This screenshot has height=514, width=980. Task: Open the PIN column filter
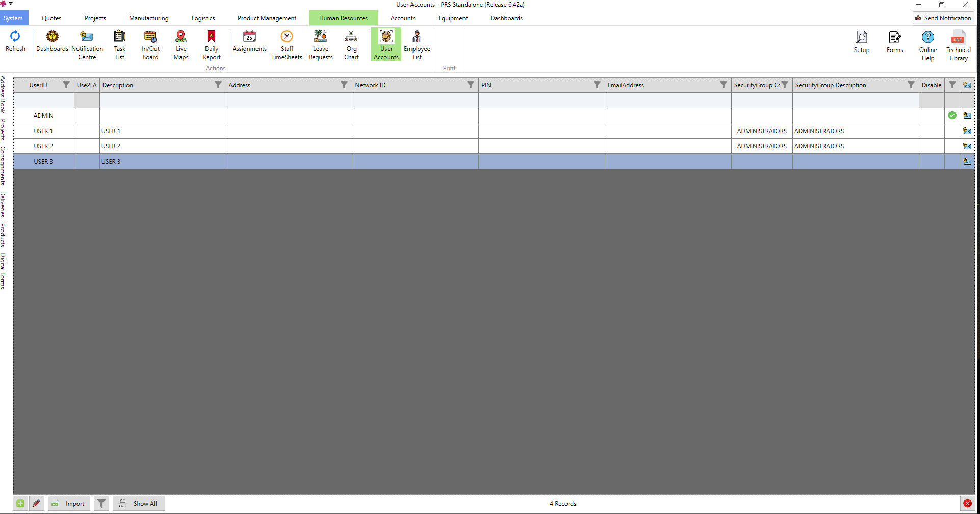coord(597,85)
